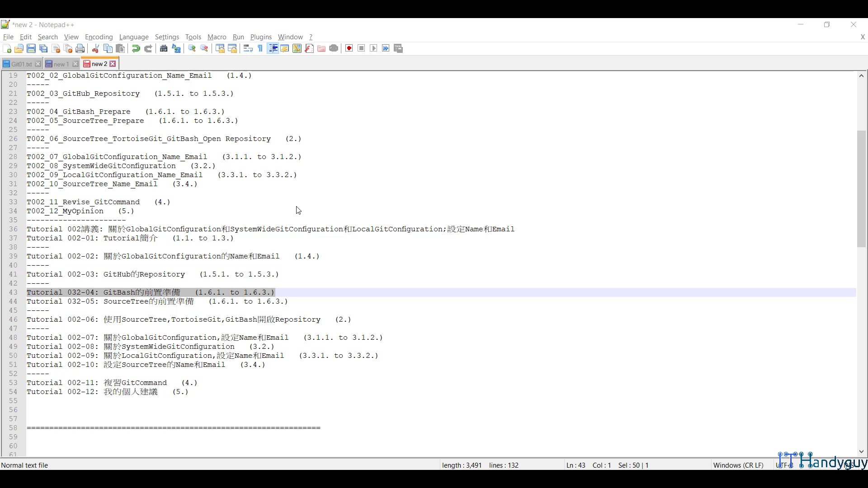The image size is (868, 488).
Task: Click the Replace toolbar icon
Action: pyautogui.click(x=176, y=48)
